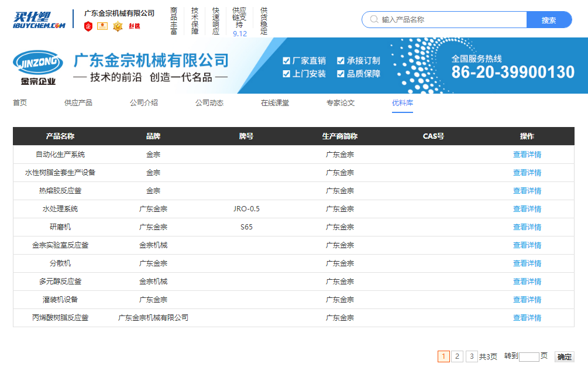Click the banner company title 广东金宗机械有限公司
The image size is (588, 367).
click(x=151, y=60)
